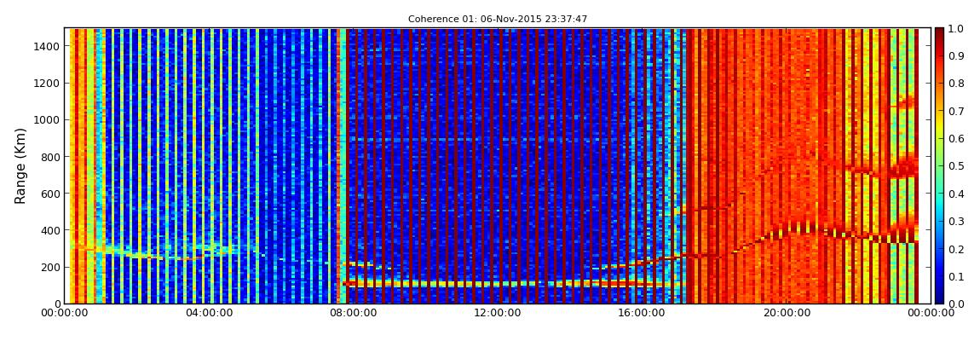The image size is (980, 347).
Task: Click the 1400 tick label on the range axis
Action: coord(48,46)
